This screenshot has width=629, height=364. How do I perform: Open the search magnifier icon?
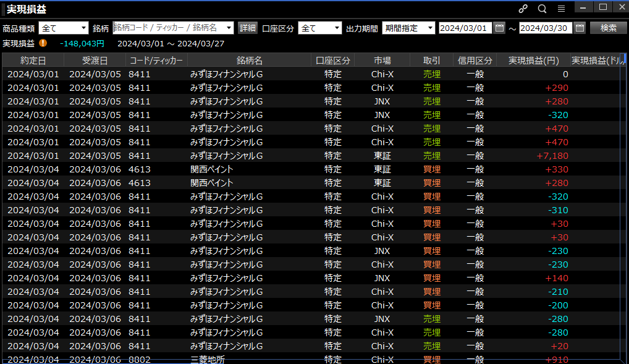click(542, 9)
